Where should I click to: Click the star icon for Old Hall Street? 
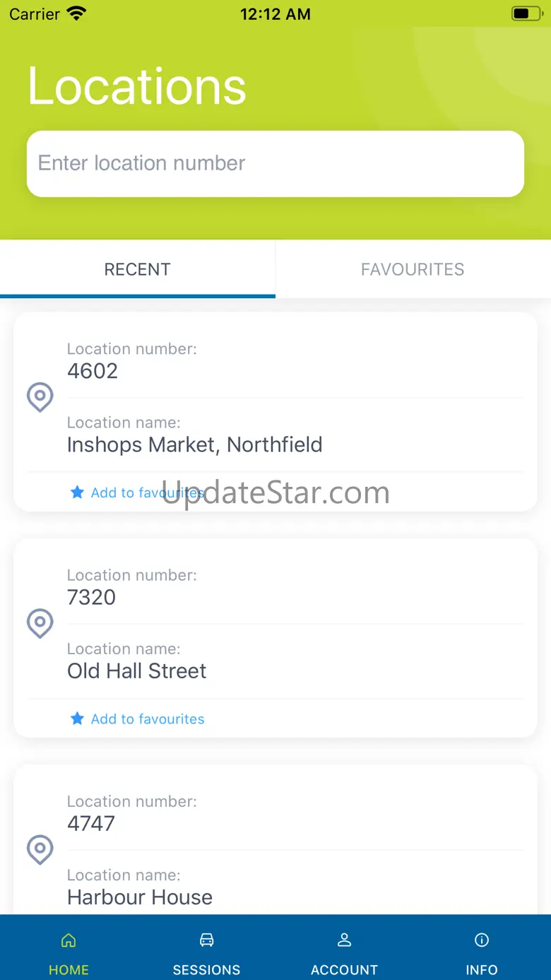[x=77, y=719]
